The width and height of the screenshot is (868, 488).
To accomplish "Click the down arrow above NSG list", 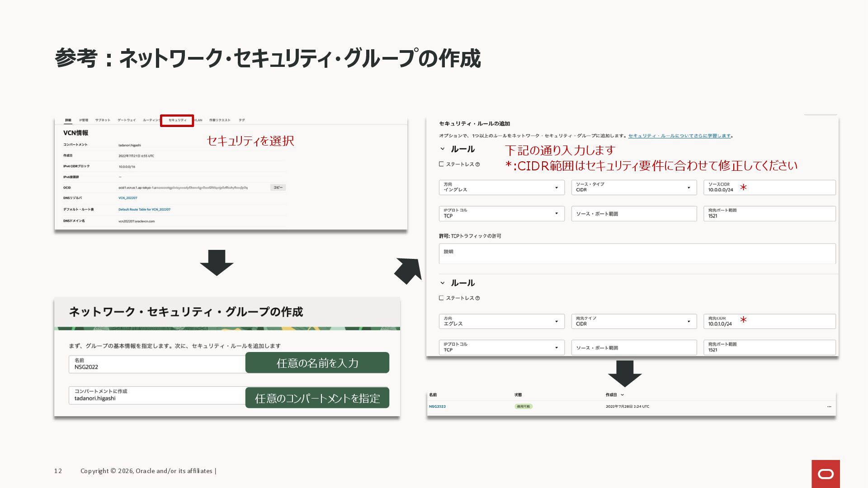I will pyautogui.click(x=625, y=373).
